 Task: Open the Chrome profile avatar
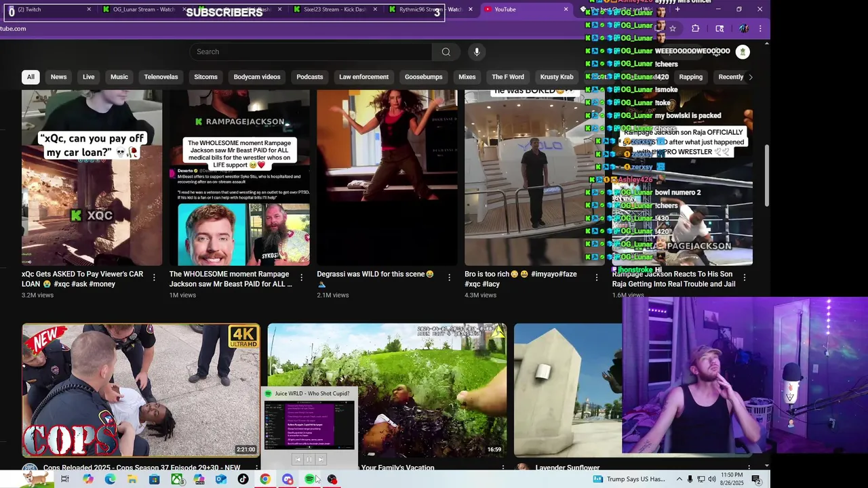[x=744, y=28]
